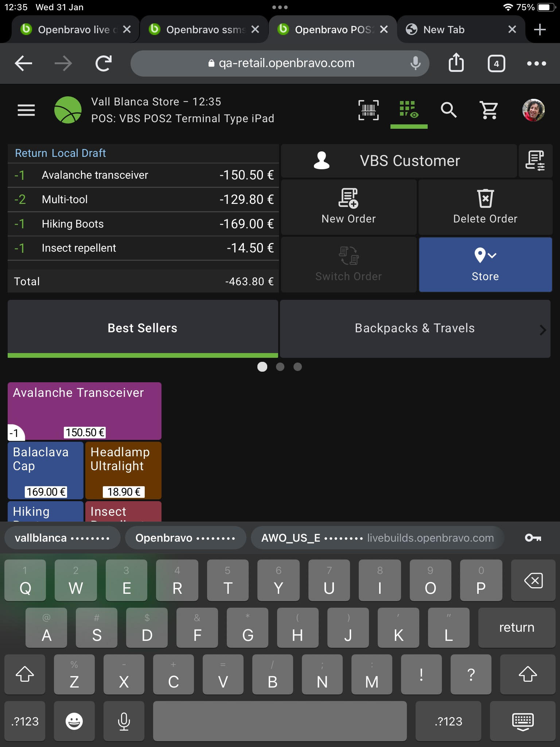
Task: Open the tab switcher showing 4 tabs
Action: [496, 63]
